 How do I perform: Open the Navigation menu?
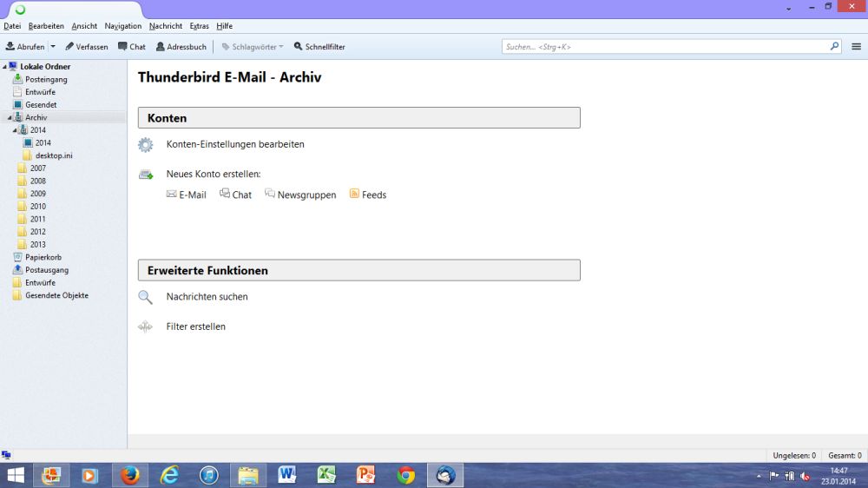pyautogui.click(x=123, y=26)
